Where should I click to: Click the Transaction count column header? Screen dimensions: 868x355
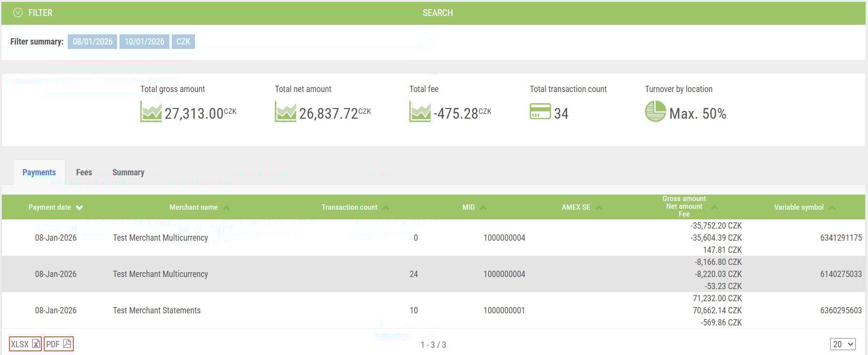[349, 207]
